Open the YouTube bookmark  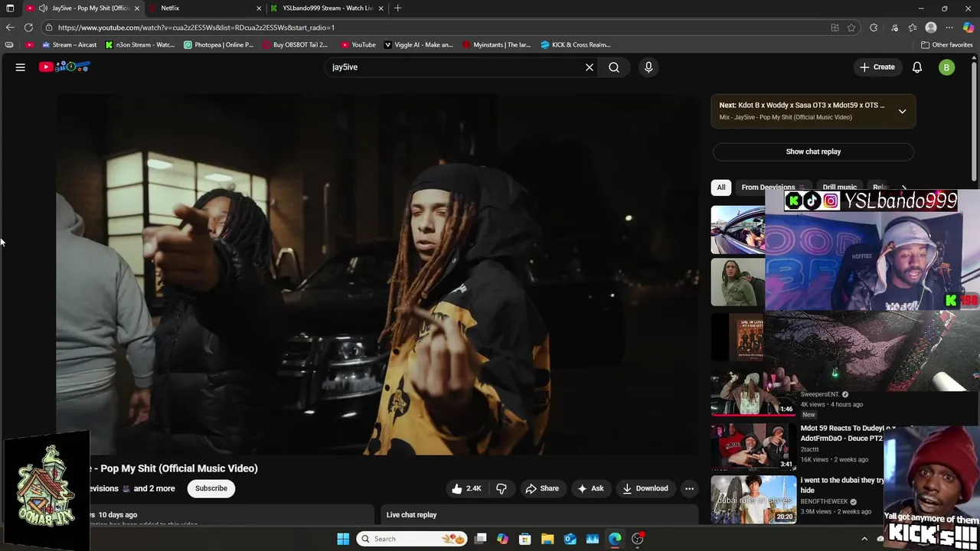358,44
